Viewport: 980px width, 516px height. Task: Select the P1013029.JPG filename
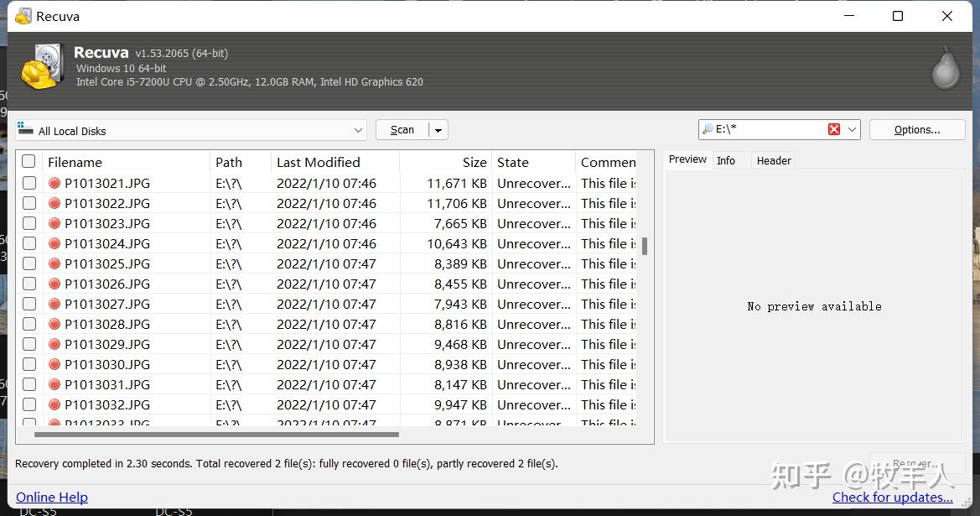[x=107, y=344]
